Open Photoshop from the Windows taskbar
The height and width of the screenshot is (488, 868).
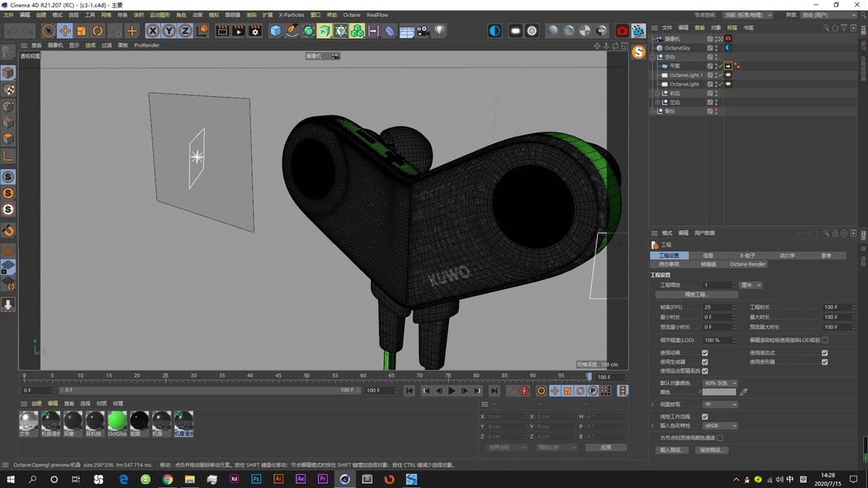tap(256, 479)
